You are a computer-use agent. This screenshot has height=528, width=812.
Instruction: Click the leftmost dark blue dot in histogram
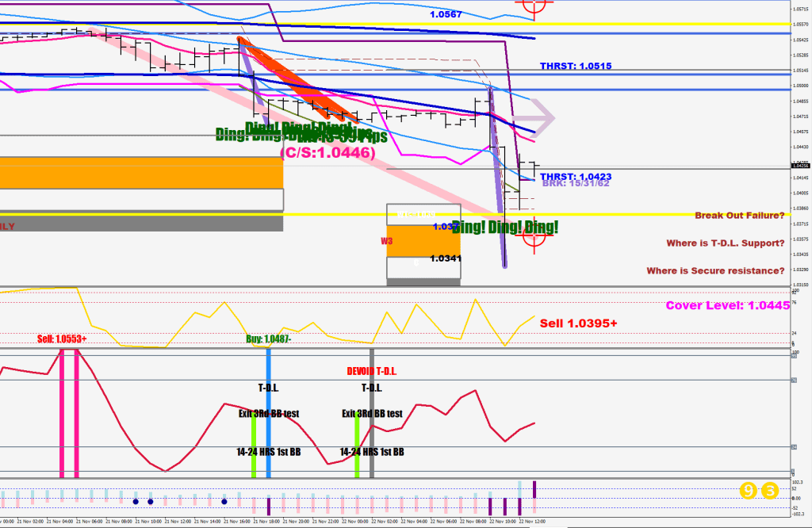click(x=136, y=501)
